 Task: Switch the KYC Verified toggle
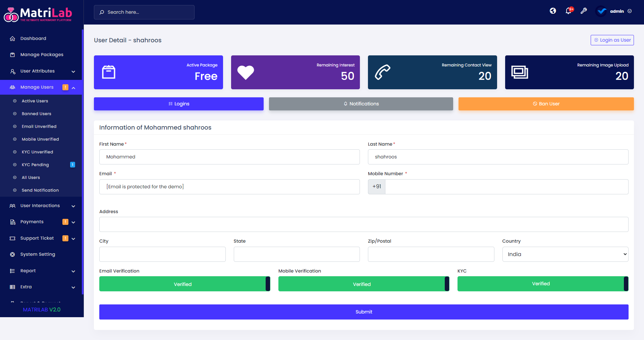(625, 284)
